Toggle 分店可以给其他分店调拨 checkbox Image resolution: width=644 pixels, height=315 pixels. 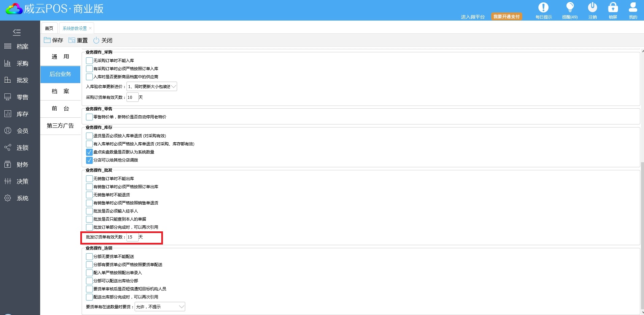(89, 160)
